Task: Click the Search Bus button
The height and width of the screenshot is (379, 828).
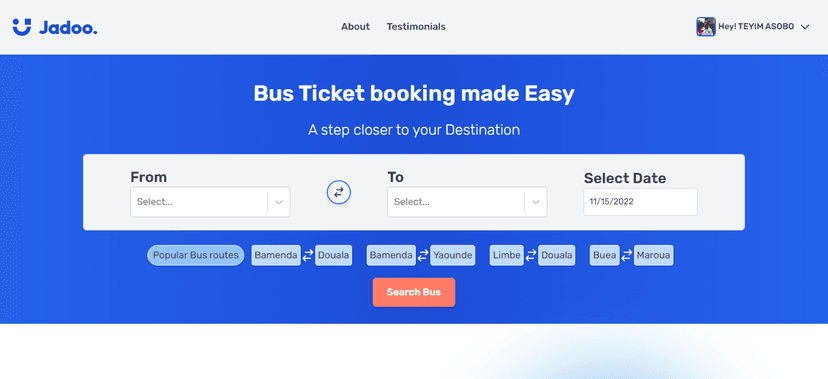Action: click(x=414, y=292)
